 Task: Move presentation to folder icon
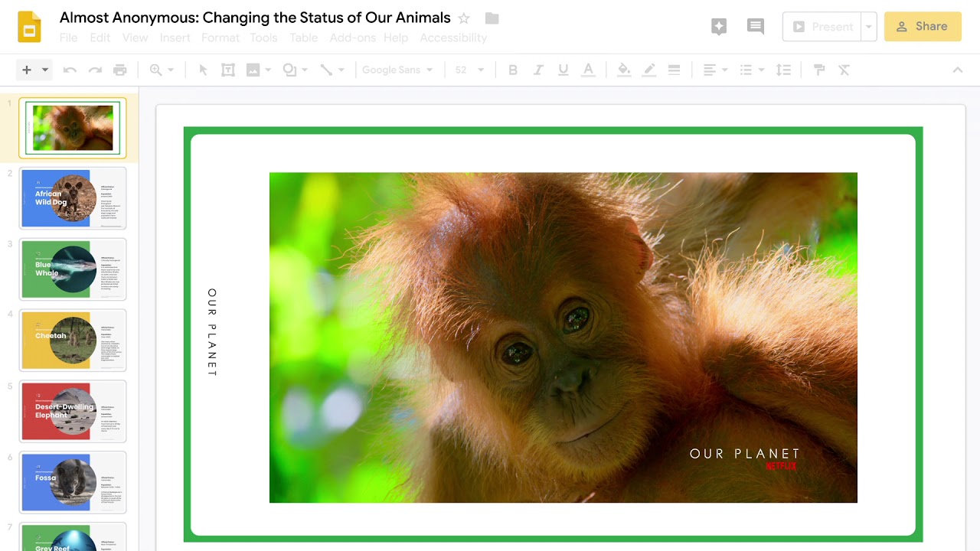tap(492, 18)
